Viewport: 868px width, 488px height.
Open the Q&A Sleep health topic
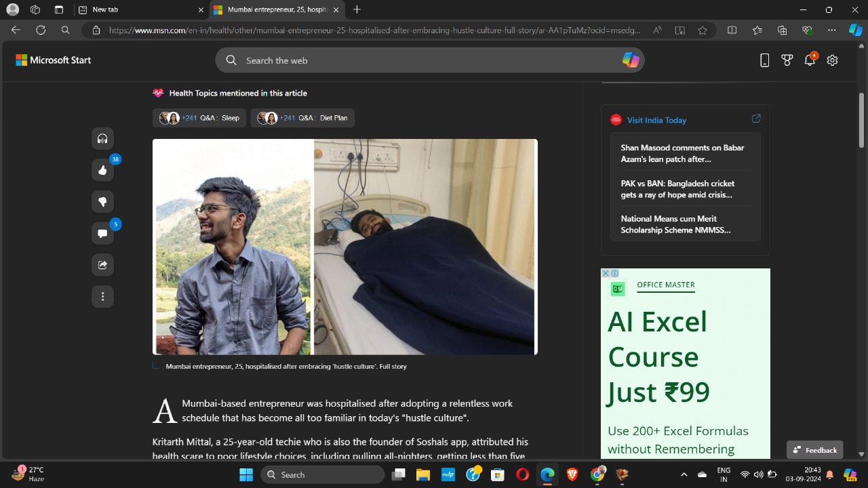coord(199,118)
